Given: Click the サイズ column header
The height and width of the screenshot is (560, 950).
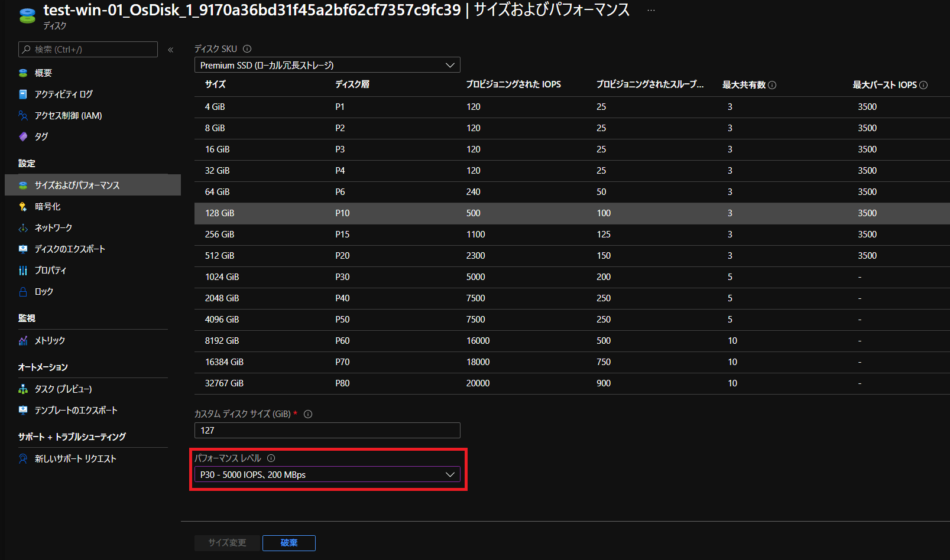Looking at the screenshot, I should coord(215,84).
